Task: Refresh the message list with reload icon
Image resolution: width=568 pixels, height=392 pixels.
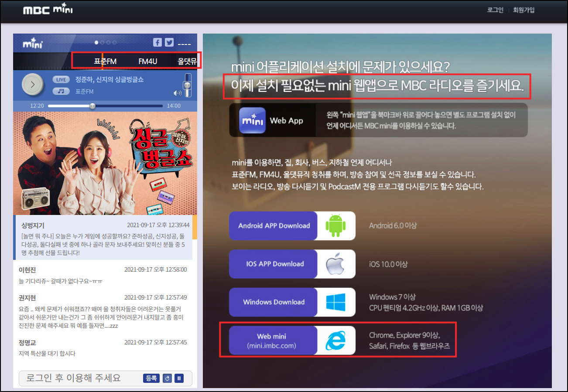Action: pyautogui.click(x=167, y=378)
